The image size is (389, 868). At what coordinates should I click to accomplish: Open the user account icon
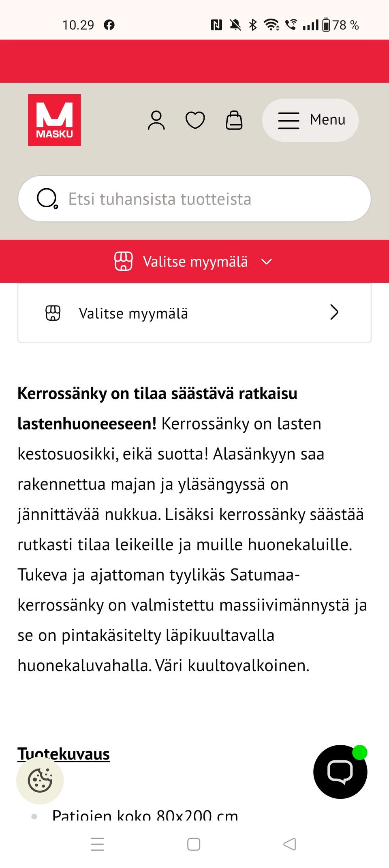tap(156, 120)
